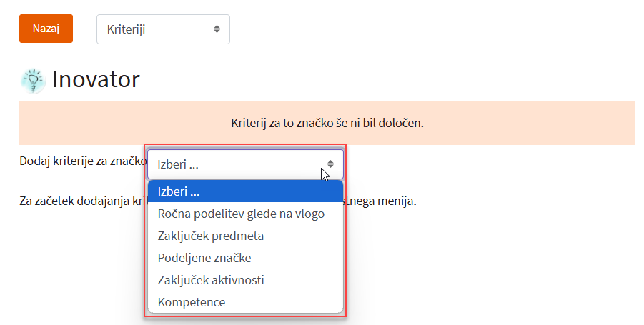Click the closed 'Izberi ...' select field
The width and height of the screenshot is (644, 325).
[236, 164]
